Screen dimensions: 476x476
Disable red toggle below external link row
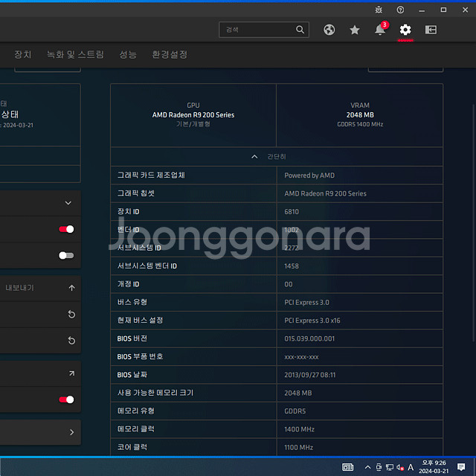(x=66, y=399)
